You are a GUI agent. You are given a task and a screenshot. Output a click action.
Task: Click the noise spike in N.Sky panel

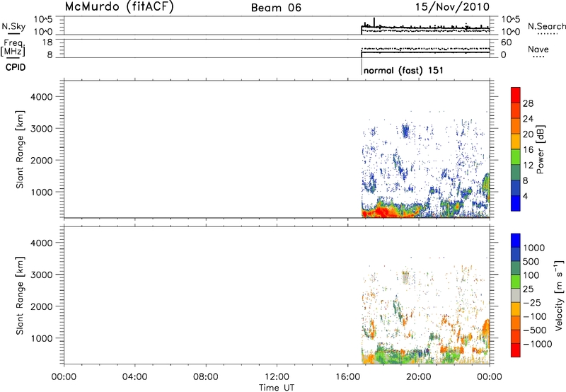point(374,22)
